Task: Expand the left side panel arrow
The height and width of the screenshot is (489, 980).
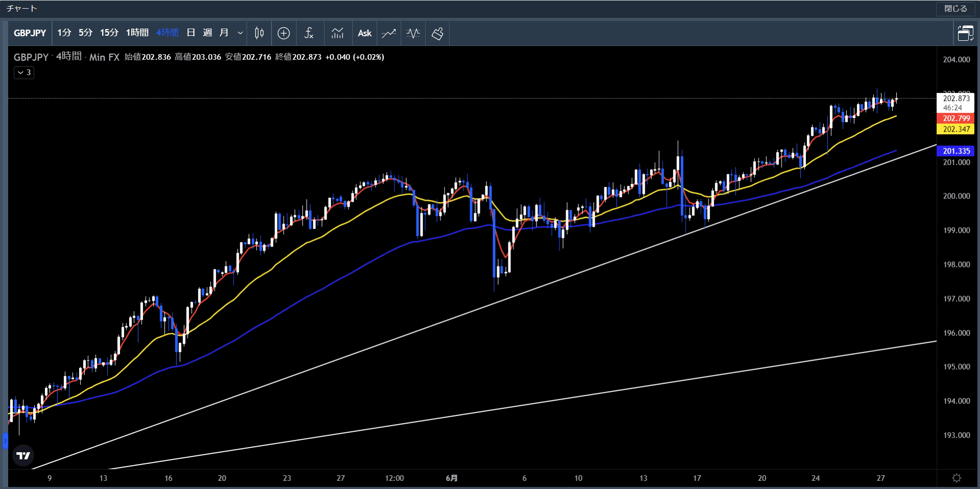Action: pyautogui.click(x=5, y=441)
